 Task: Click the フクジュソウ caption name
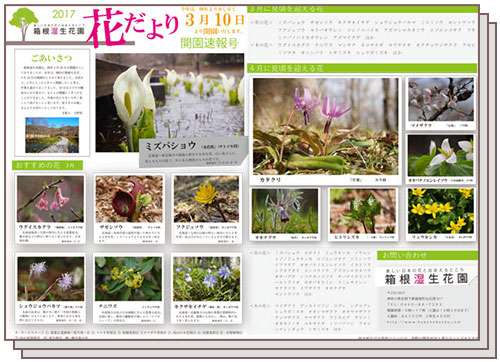coord(190,227)
